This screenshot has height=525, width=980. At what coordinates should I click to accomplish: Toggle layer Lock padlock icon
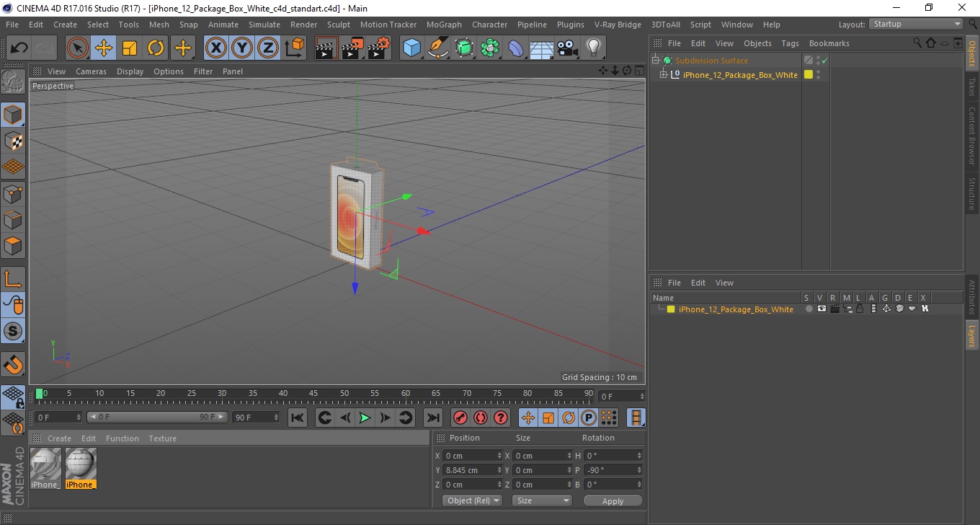tap(860, 309)
